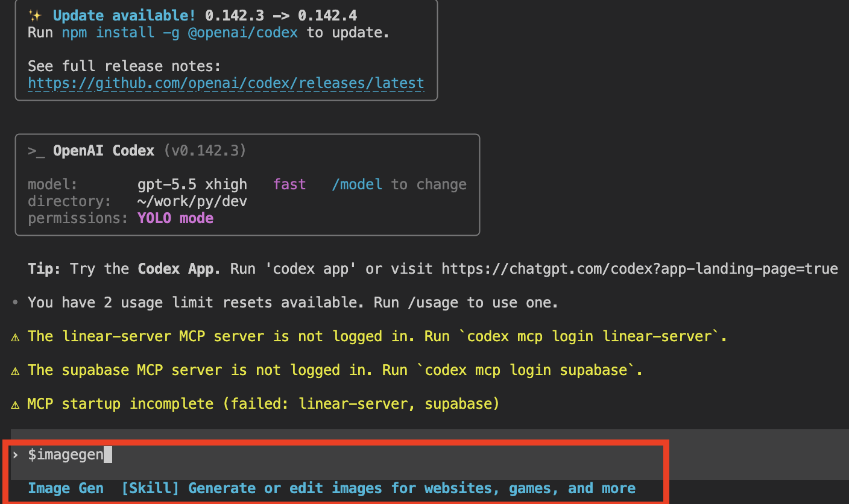Click the sparkles icon beside Update available

[35, 16]
